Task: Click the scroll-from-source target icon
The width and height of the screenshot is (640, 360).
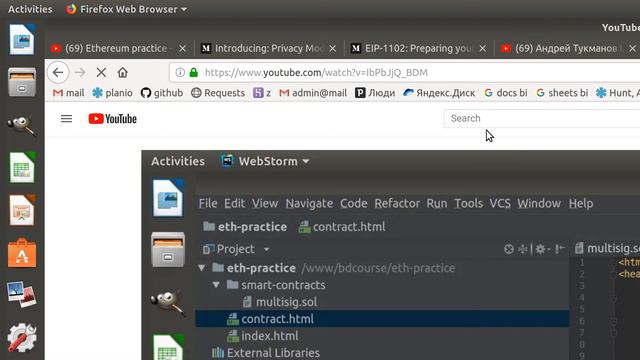Action: [x=509, y=249]
